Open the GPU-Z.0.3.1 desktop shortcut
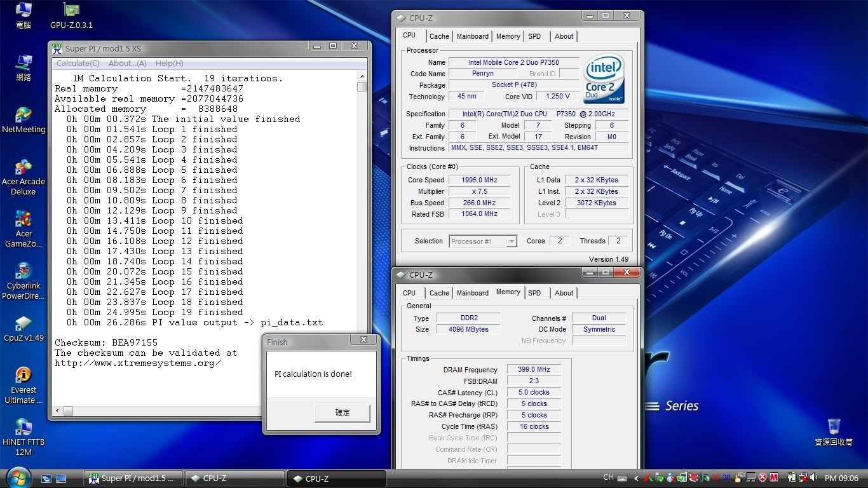The height and width of the screenshot is (488, 868). coord(71,16)
